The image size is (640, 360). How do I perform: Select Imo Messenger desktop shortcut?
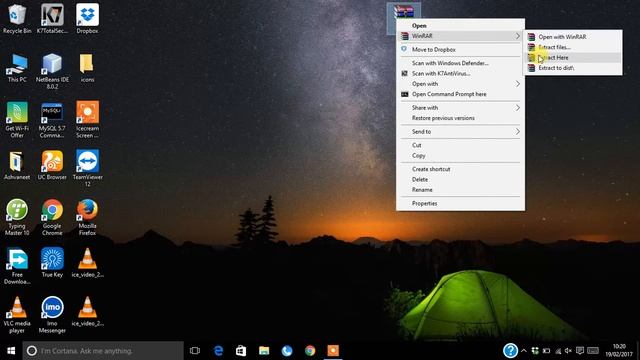pos(52,315)
